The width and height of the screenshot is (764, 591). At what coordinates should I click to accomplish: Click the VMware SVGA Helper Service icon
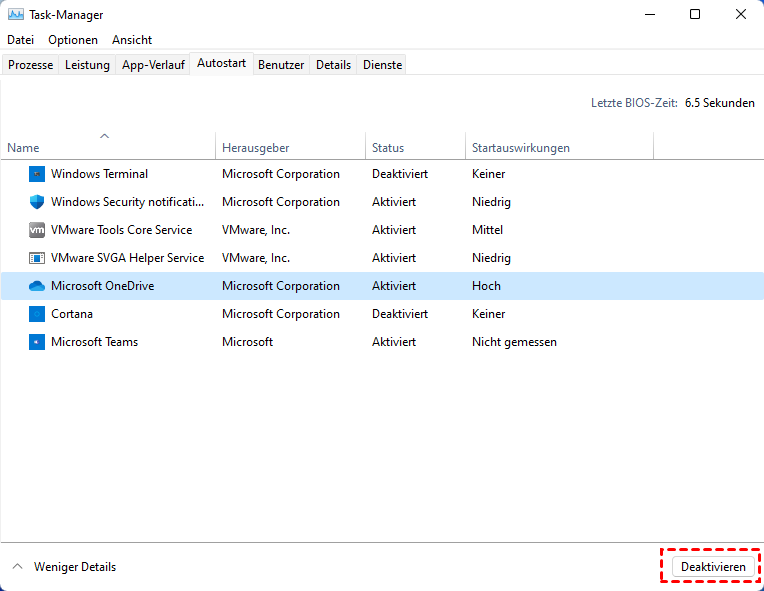tap(37, 258)
